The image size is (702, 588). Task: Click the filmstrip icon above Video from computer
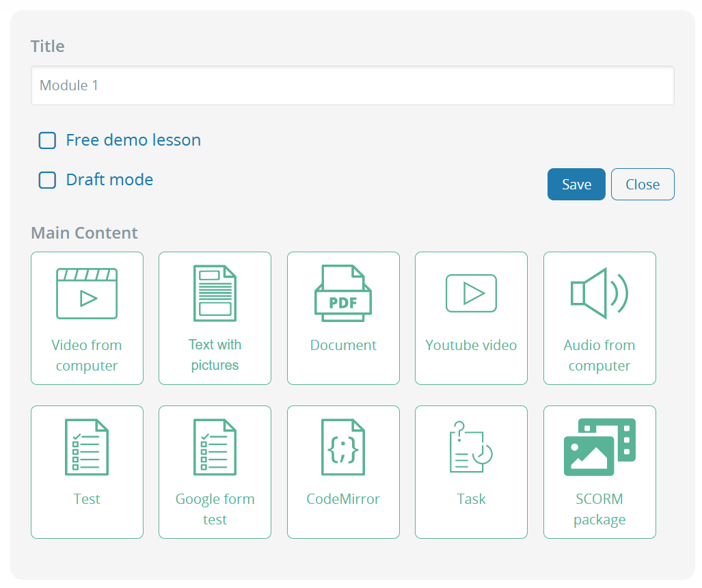(87, 293)
